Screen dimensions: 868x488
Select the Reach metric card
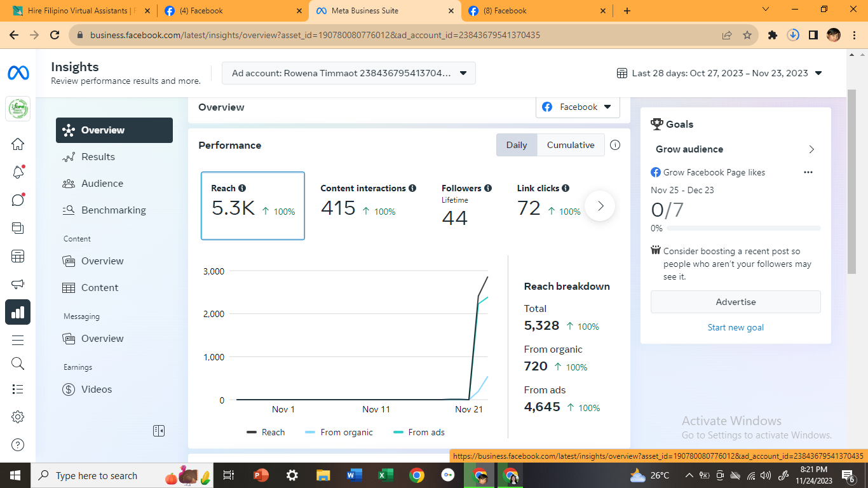(253, 206)
